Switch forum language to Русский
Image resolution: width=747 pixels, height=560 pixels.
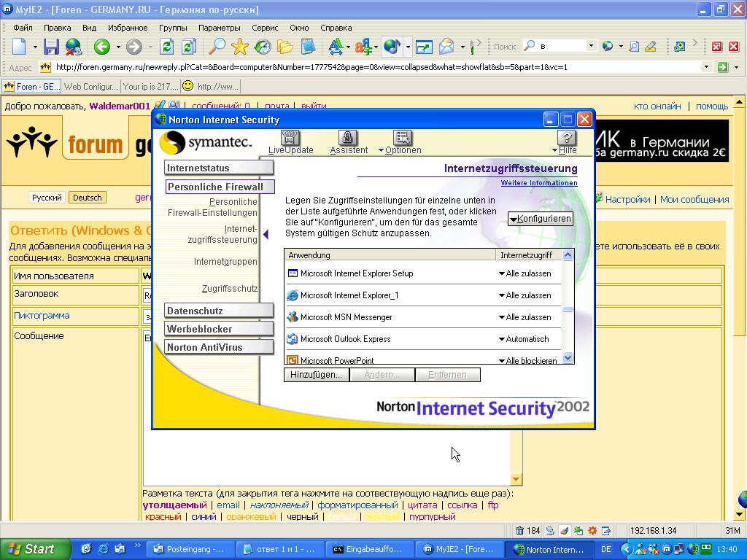47,198
